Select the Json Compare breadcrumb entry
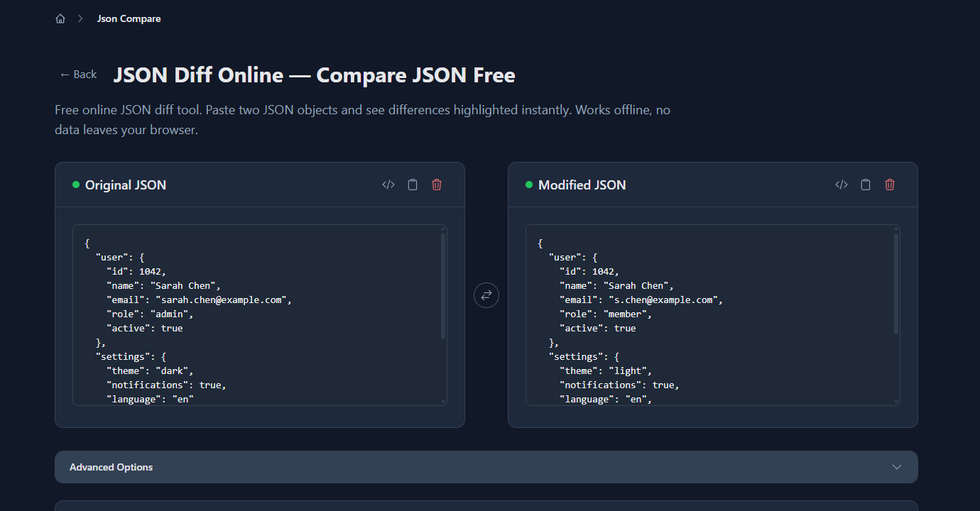Image resolution: width=980 pixels, height=511 pixels. coord(129,18)
